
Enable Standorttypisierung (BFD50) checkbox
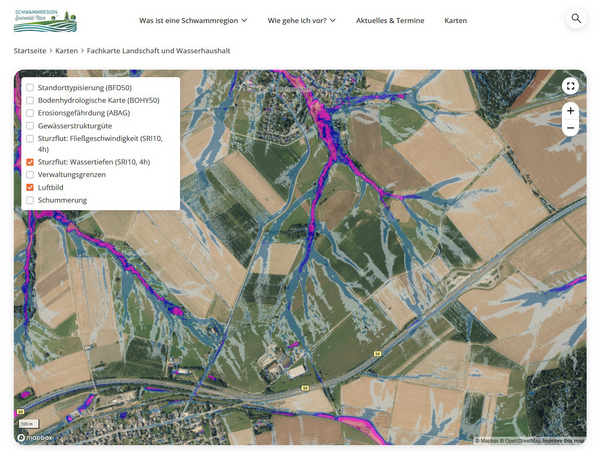click(30, 88)
